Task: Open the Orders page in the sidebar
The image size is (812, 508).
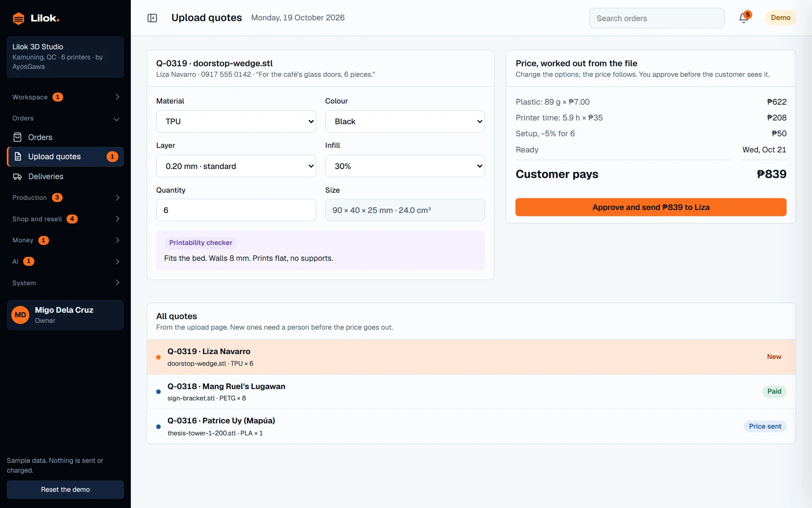Action: click(x=65, y=137)
